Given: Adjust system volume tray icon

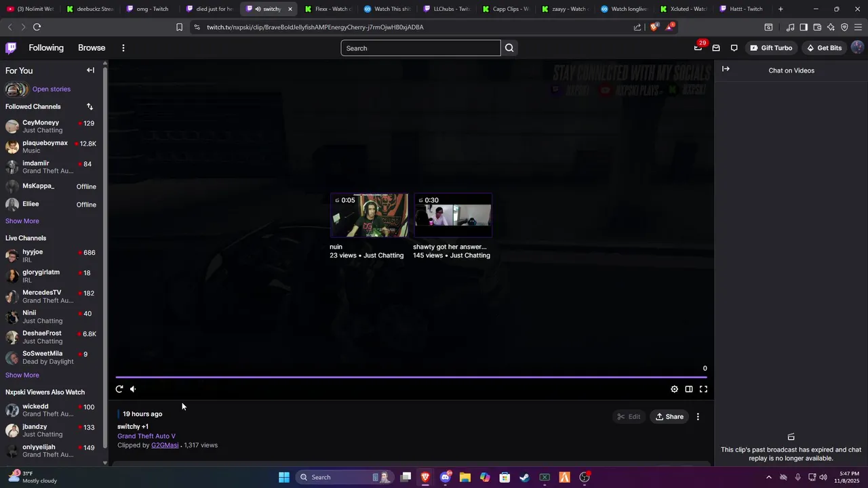Looking at the screenshot, I should 823,477.
